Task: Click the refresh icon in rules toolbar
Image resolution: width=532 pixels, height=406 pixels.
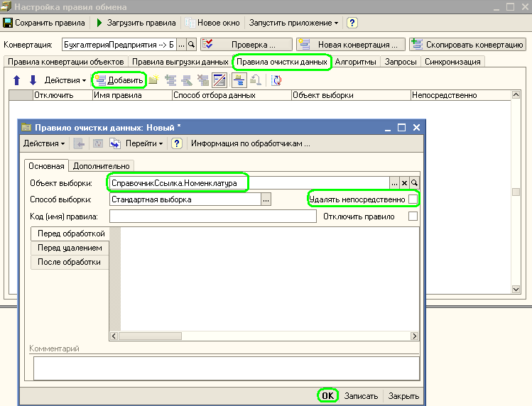Action: 276,80
